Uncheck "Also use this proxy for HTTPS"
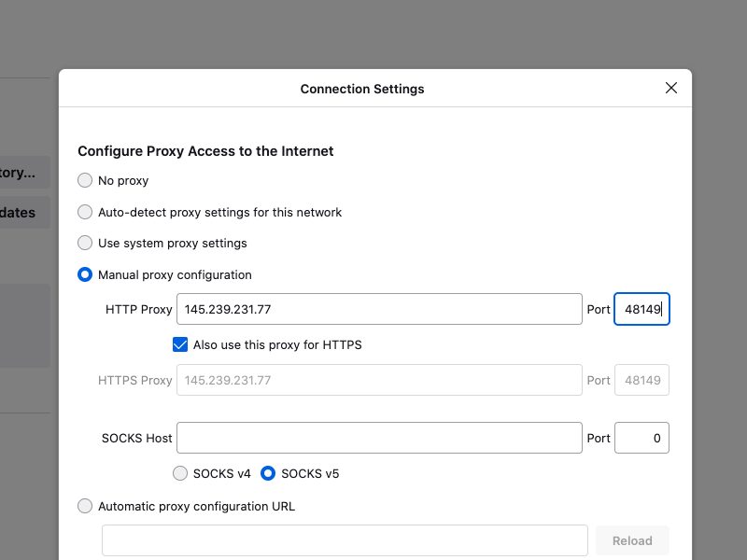Image resolution: width=747 pixels, height=560 pixels. click(179, 344)
